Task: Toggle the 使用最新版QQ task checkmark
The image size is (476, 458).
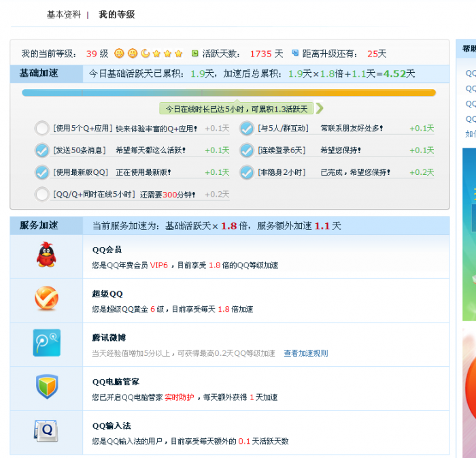Action: click(x=42, y=172)
